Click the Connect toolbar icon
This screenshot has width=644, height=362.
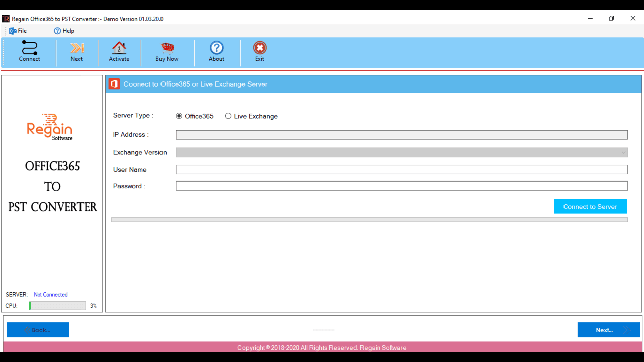[x=29, y=48]
